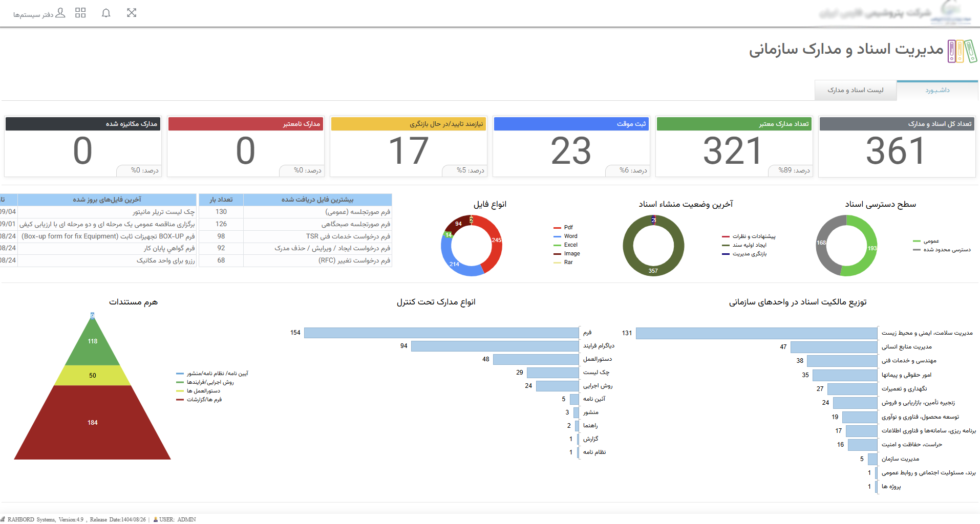The height and width of the screenshot is (524, 980).
Task: Click the yellow needs-approval card showing 17
Action: coord(409,147)
